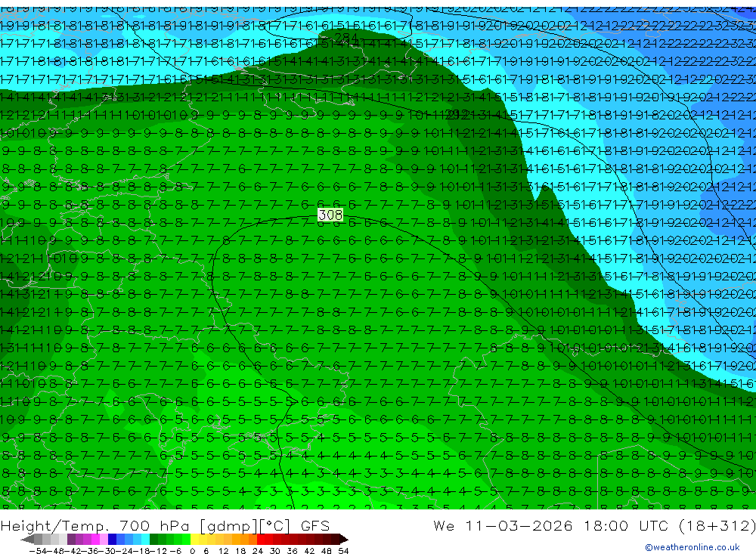Click the legend value '30'
This screenshot has width=756, height=554.
click(275, 551)
